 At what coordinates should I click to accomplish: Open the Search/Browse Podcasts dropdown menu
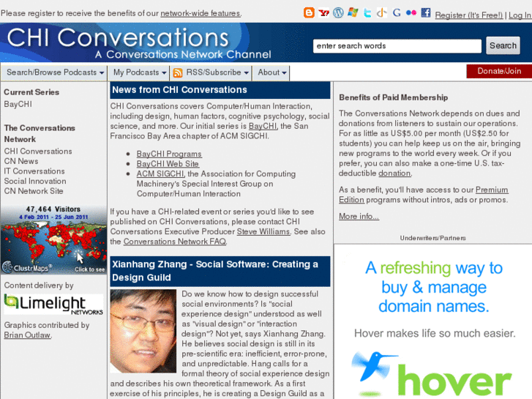click(56, 72)
